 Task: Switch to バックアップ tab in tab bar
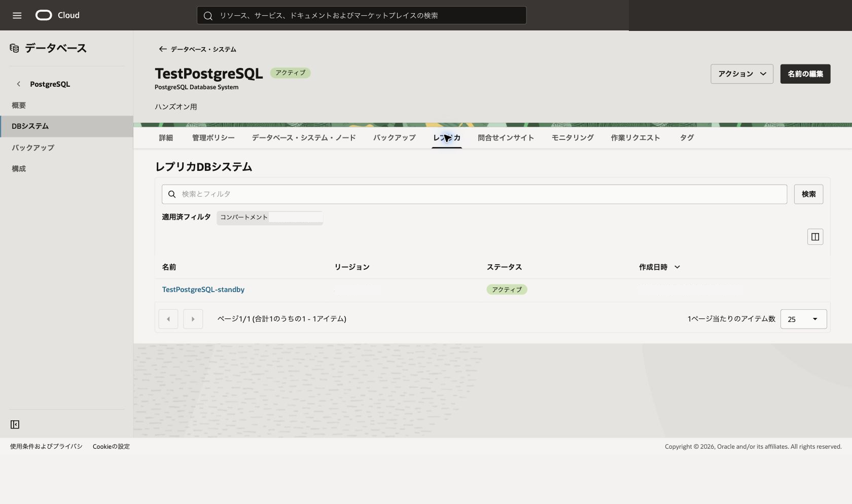coord(394,138)
